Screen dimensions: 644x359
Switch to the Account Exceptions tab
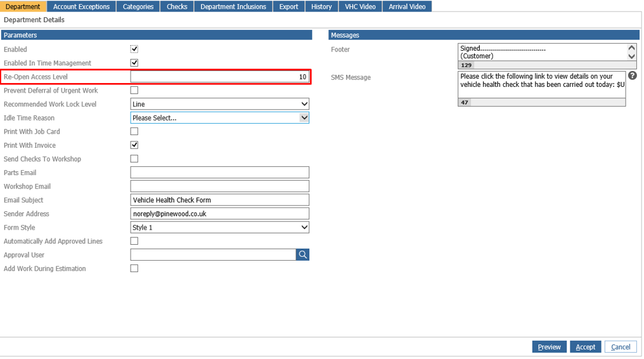pyautogui.click(x=81, y=6)
